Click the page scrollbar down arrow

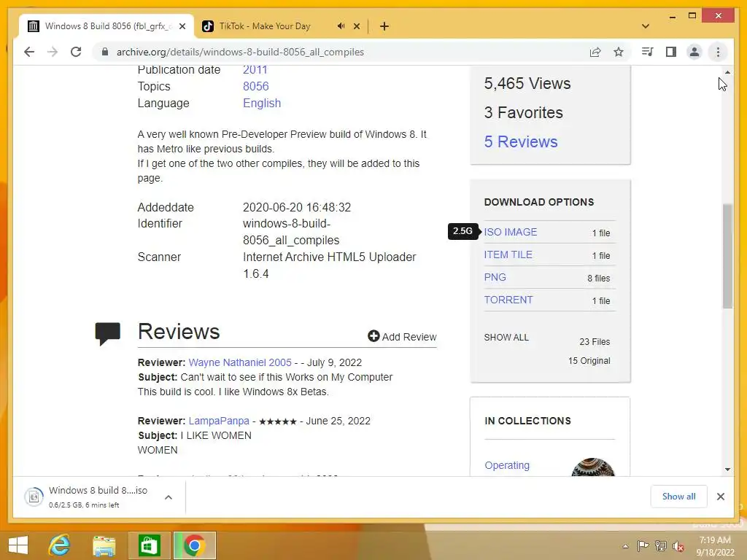point(727,470)
